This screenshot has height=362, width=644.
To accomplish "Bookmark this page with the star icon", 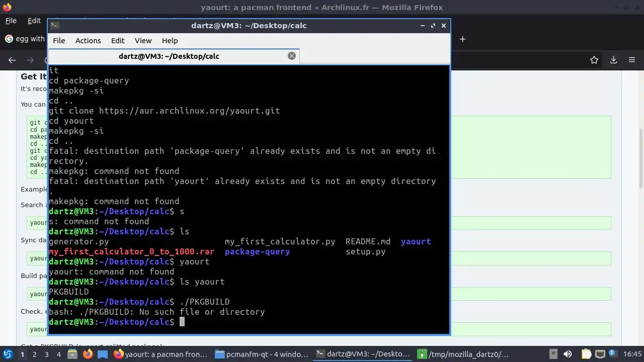I will [x=594, y=60].
